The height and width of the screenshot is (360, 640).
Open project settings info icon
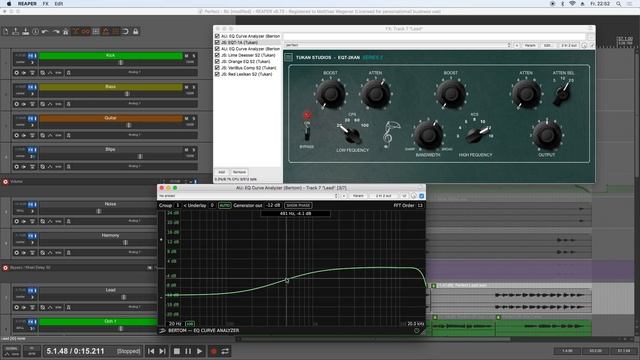point(36,31)
